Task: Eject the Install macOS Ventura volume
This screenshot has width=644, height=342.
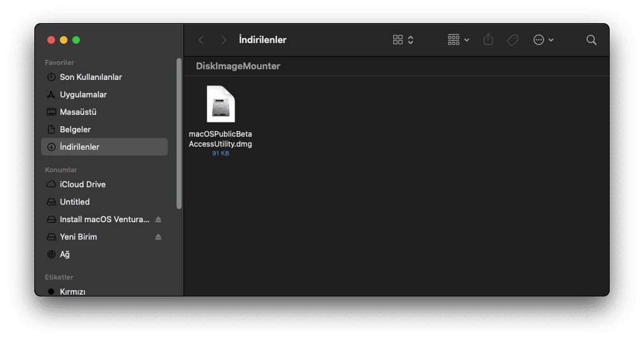Action: (158, 220)
